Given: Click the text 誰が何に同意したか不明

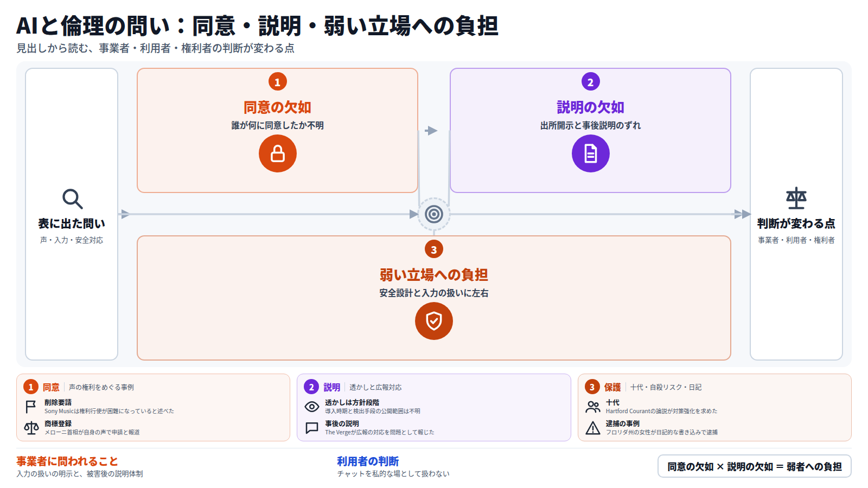Looking at the screenshot, I should 278,125.
